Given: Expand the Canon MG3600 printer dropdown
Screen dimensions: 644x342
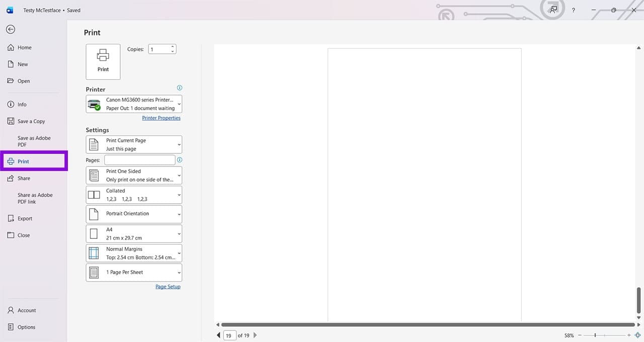Looking at the screenshot, I should click(x=134, y=104).
